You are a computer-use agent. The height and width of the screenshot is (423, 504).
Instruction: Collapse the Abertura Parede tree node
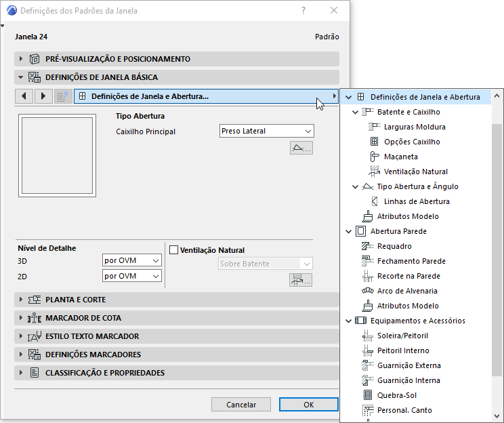pos(348,231)
